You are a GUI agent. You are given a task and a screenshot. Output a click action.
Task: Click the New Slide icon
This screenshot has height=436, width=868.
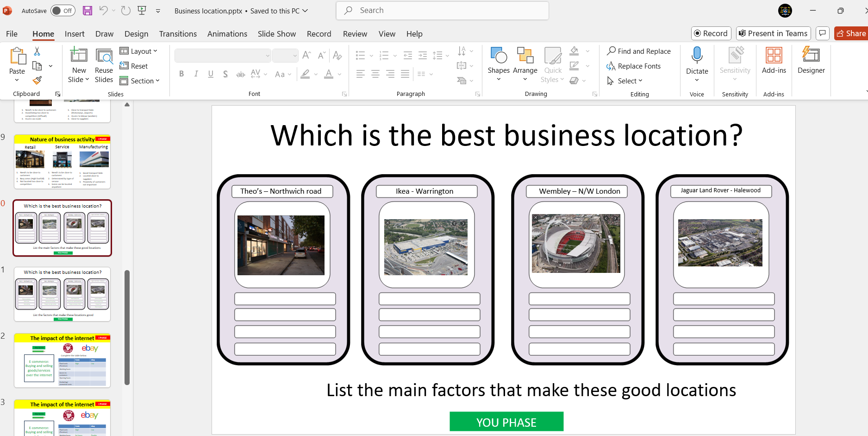pos(79,55)
